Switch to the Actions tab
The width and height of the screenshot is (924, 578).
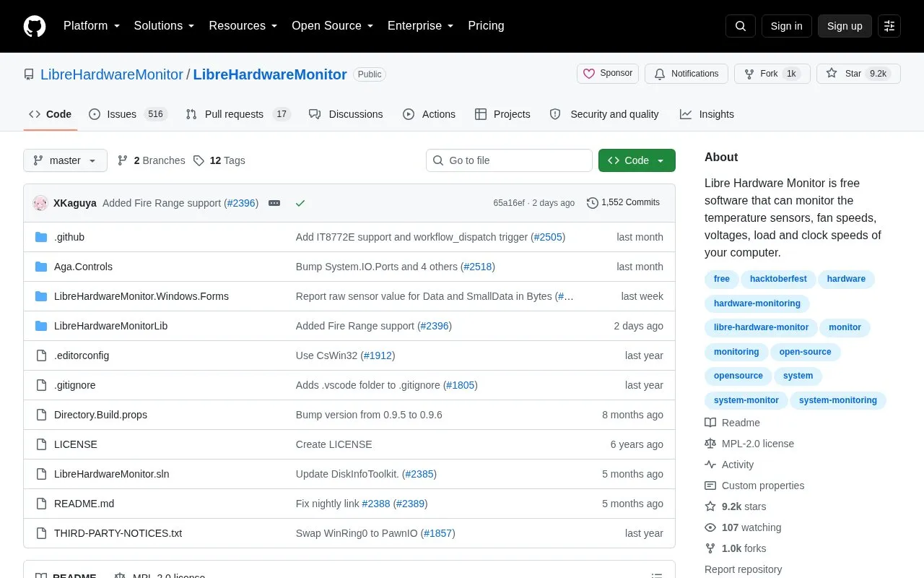click(429, 114)
